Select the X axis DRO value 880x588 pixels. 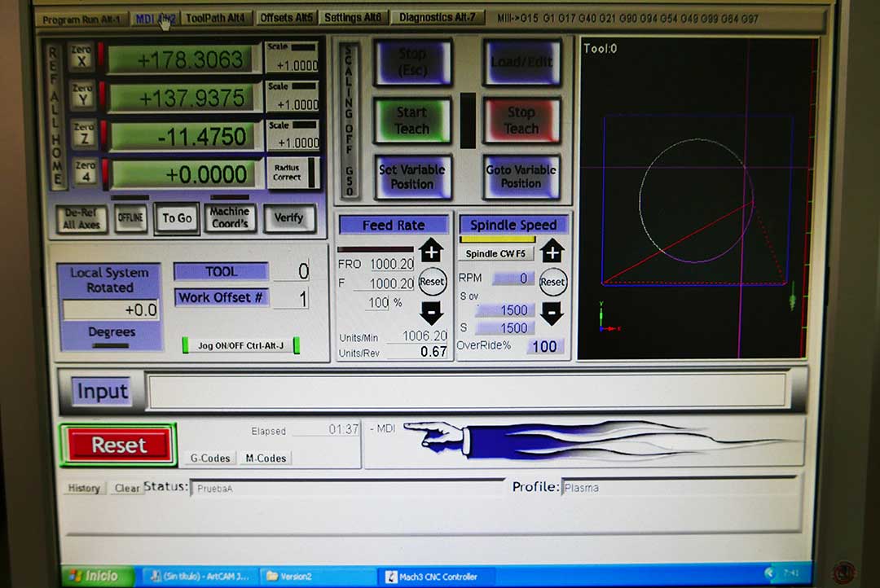click(x=183, y=59)
